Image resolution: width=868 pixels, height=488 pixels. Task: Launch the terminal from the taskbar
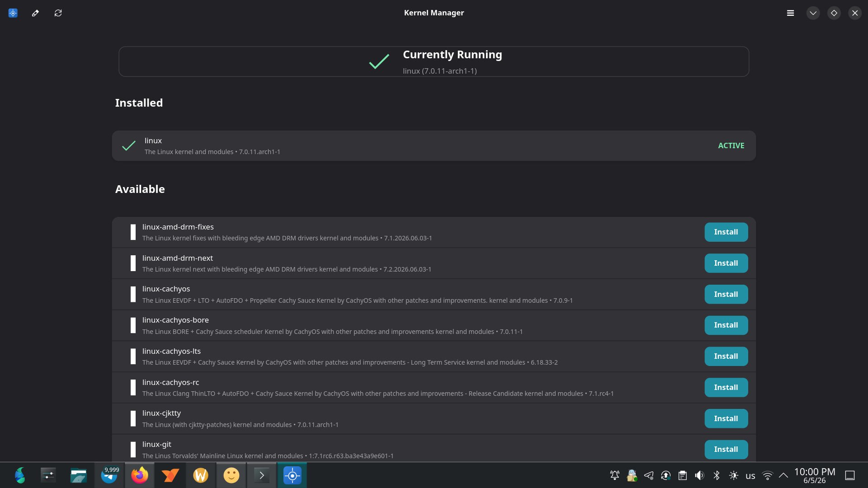click(x=262, y=475)
